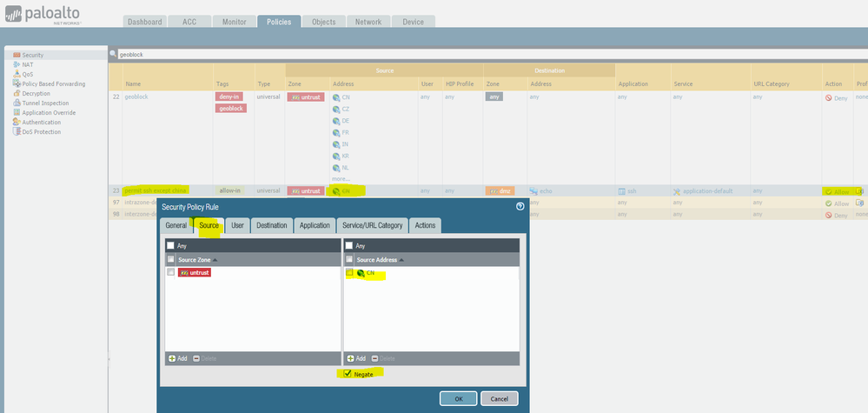
Task: Click the geoblock tag label
Action: tap(231, 109)
